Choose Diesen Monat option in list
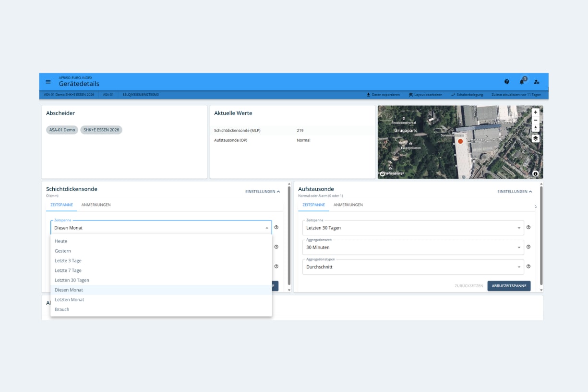 pos(161,290)
